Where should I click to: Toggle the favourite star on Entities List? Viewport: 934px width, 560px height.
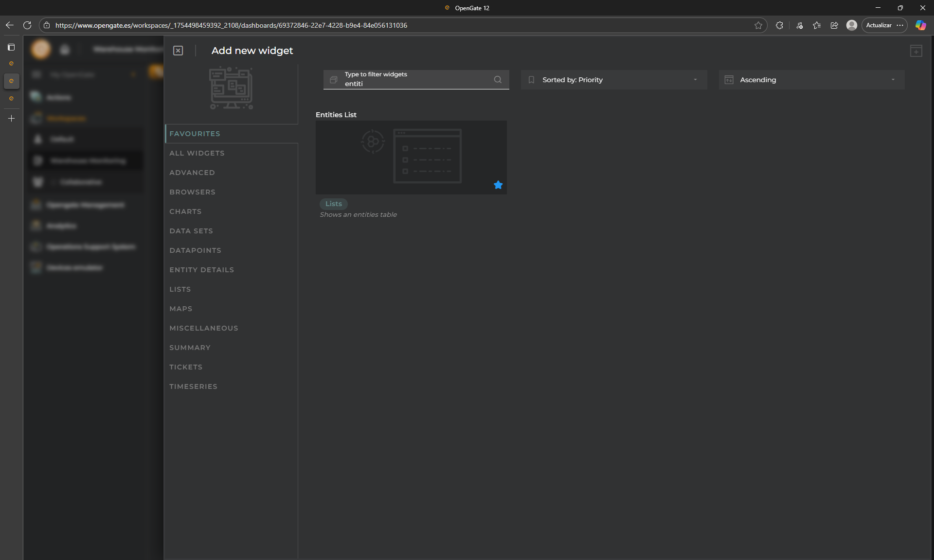point(498,185)
